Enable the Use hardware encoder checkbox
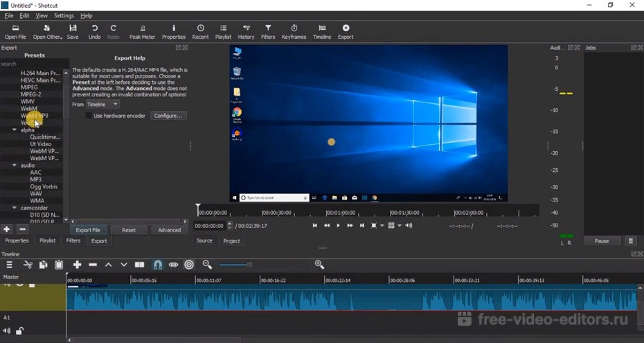 (89, 116)
